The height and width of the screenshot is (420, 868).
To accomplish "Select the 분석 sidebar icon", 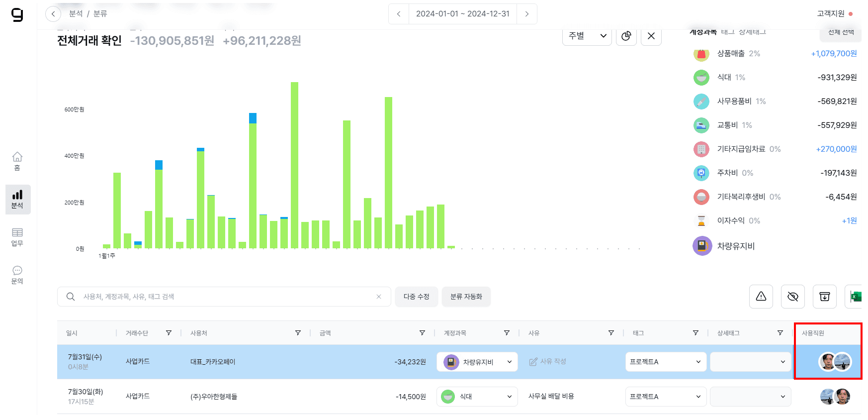I will pyautogui.click(x=18, y=200).
